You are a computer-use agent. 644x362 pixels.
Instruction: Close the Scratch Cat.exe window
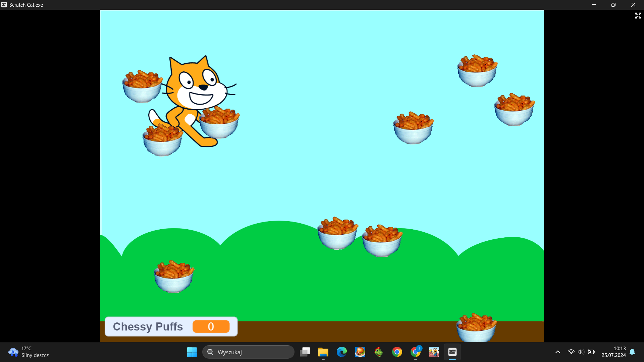633,5
